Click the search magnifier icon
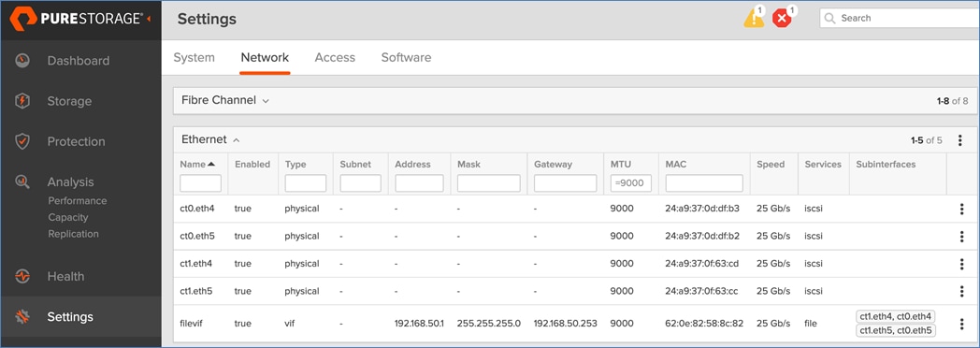The width and height of the screenshot is (980, 348). pyautogui.click(x=830, y=18)
